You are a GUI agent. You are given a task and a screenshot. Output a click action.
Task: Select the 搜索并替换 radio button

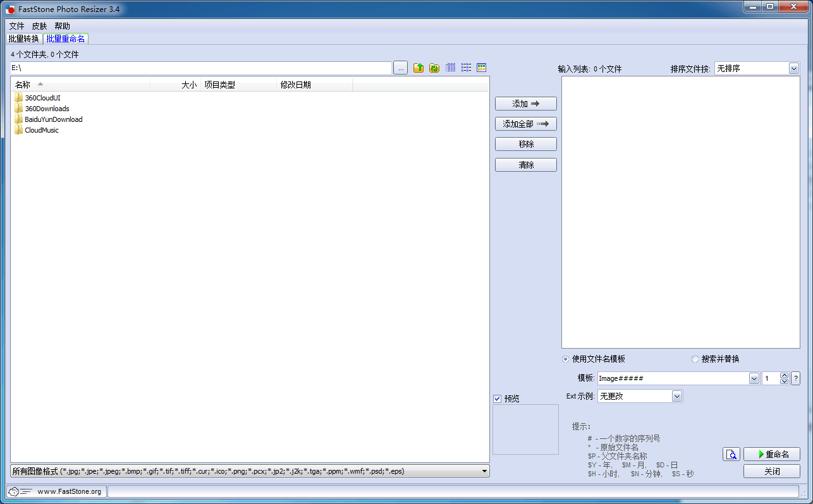[x=695, y=359]
